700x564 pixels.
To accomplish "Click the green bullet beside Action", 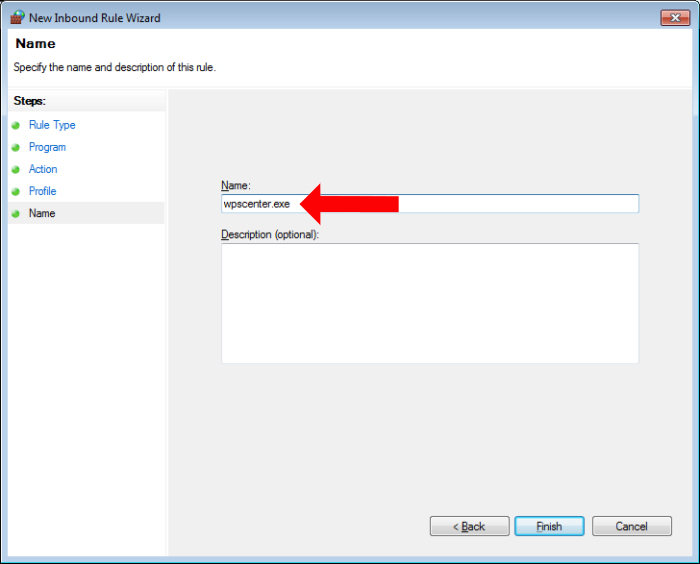I will click(x=16, y=170).
